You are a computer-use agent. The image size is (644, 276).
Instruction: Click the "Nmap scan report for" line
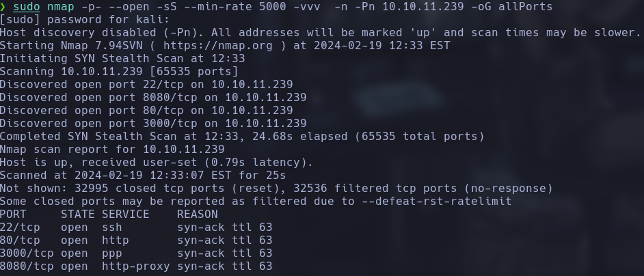(112, 149)
